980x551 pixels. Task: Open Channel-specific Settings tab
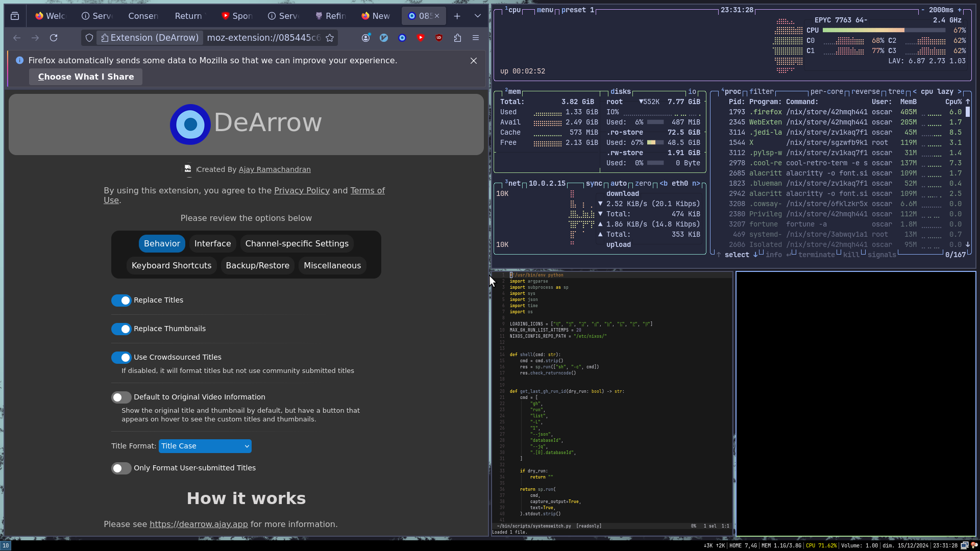(x=297, y=244)
